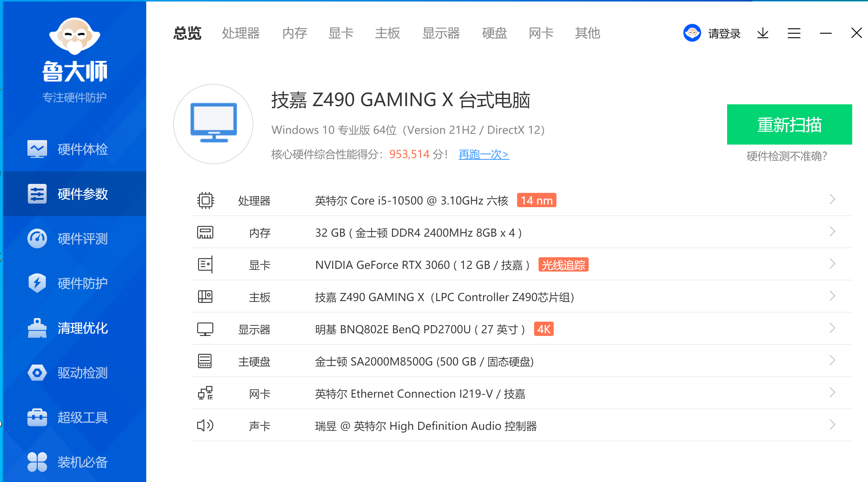
Task: Expand the 显示器 row chevron
Action: [832, 328]
